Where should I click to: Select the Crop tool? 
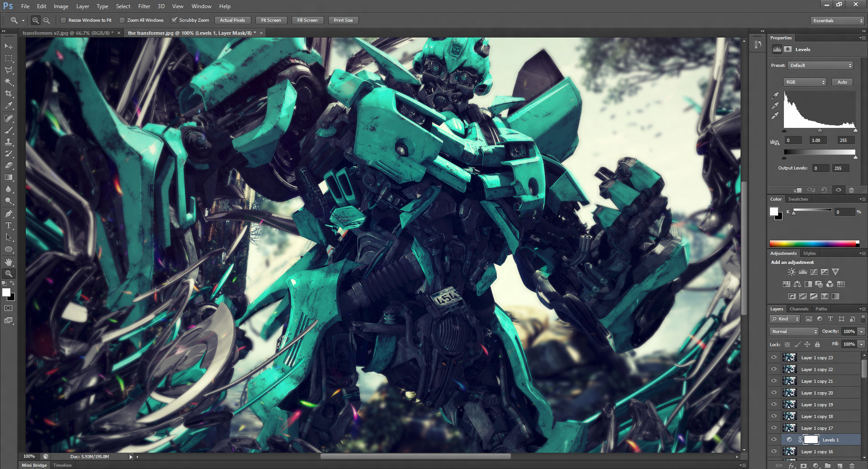(x=9, y=94)
